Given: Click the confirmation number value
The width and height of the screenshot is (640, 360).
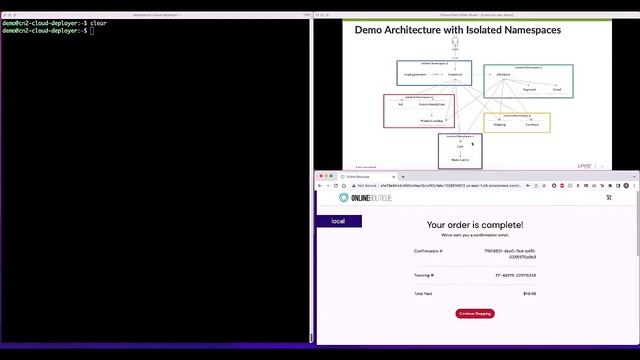Looking at the screenshot, I should pyautogui.click(x=510, y=254).
